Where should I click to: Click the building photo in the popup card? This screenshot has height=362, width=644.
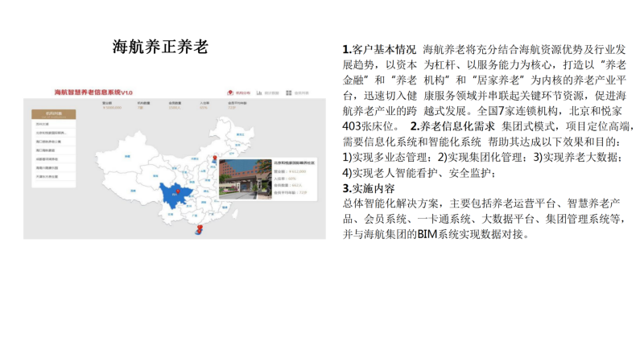[246, 179]
